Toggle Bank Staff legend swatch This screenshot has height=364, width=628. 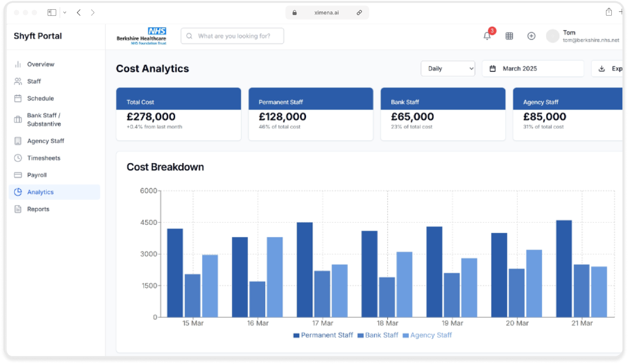point(361,335)
